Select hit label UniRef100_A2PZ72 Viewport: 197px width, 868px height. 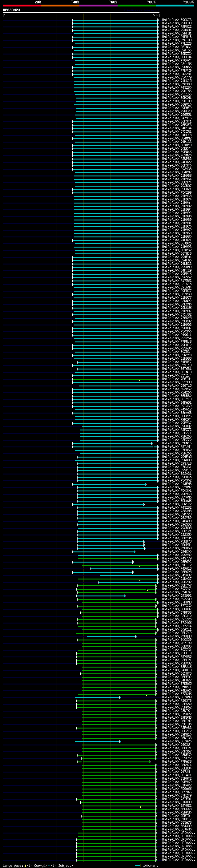click(x=177, y=430)
